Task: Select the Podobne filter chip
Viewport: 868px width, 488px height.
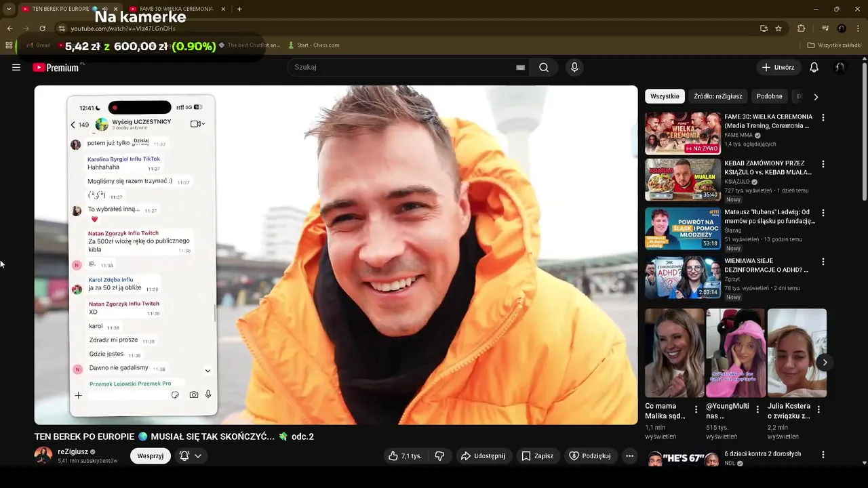Action: click(x=770, y=96)
